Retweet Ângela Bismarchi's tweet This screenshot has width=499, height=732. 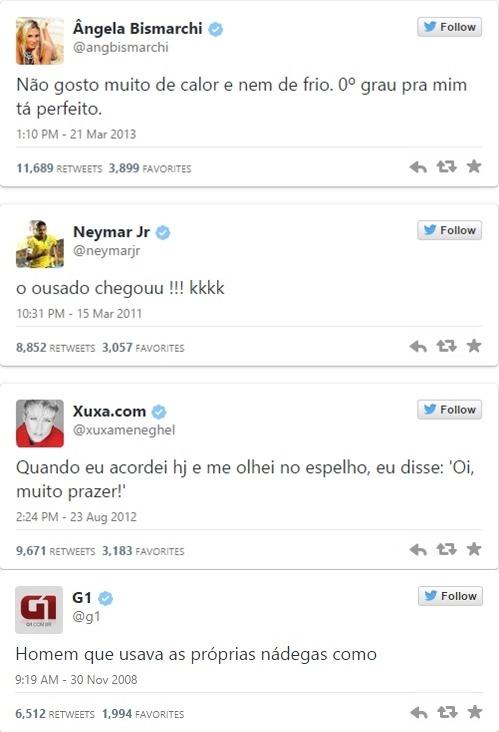point(446,167)
